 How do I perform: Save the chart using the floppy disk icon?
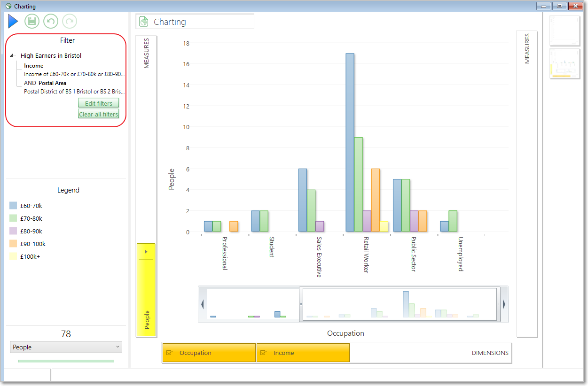(x=32, y=21)
